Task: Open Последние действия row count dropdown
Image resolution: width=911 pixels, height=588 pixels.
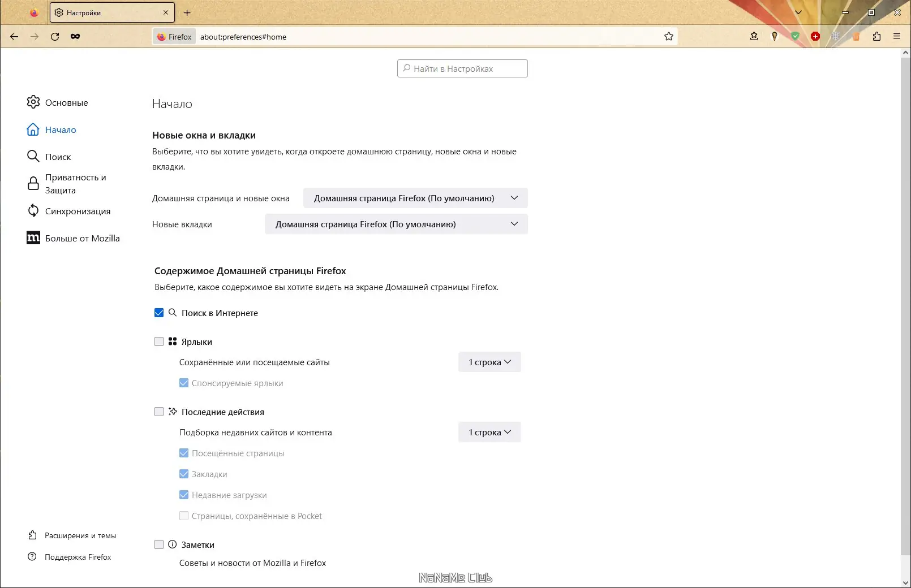Action: click(489, 432)
